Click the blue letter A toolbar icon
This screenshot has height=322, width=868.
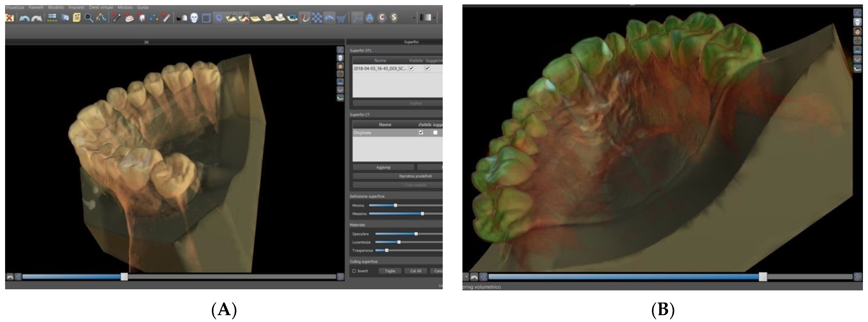pyautogui.click(x=370, y=17)
